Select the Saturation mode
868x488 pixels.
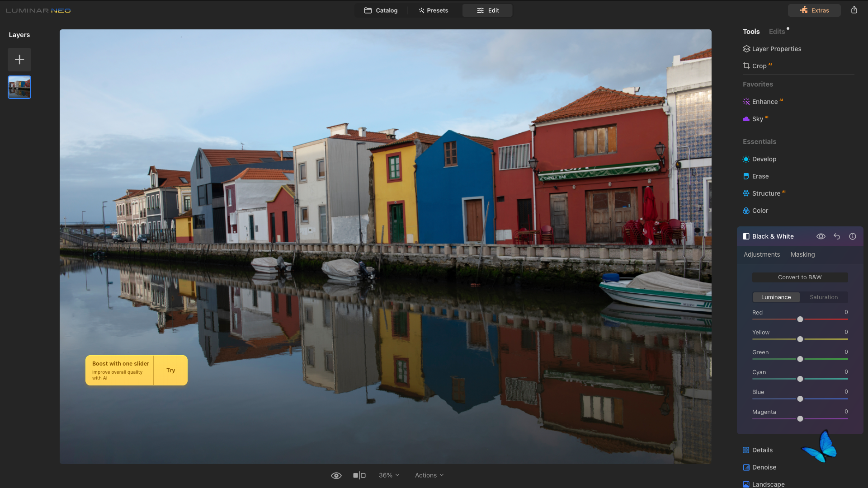tap(824, 297)
